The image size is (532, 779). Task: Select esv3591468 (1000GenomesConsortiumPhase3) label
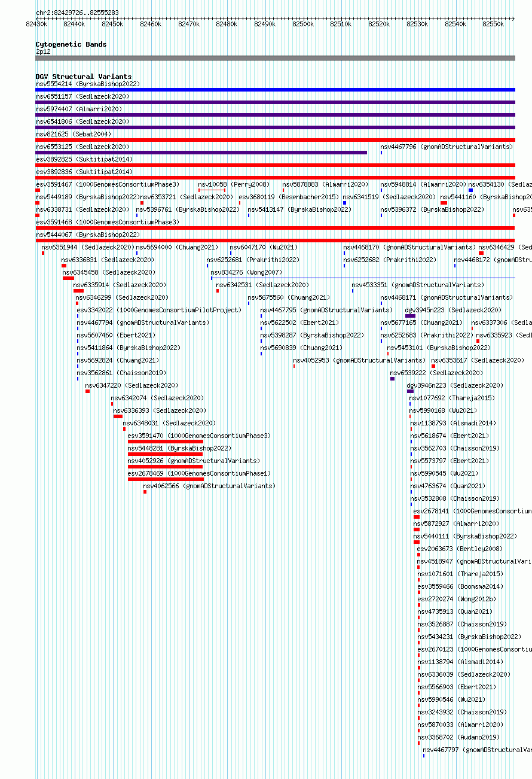click(108, 223)
